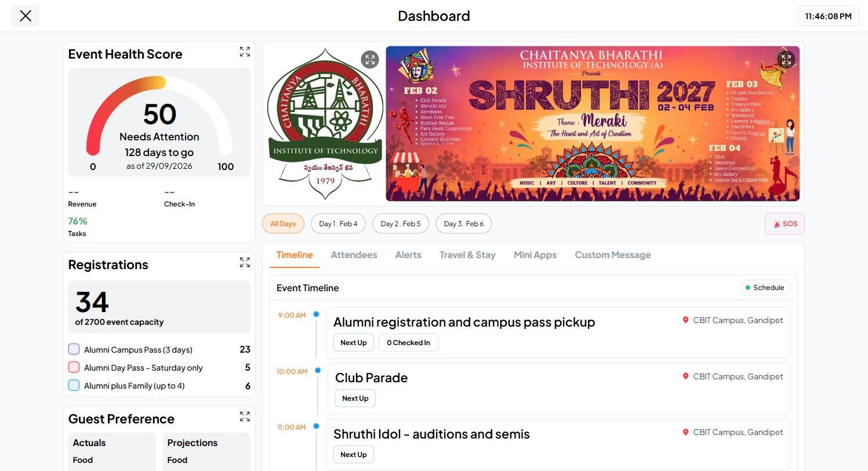The width and height of the screenshot is (868, 471).
Task: Click the location pin on Club Parade row
Action: 685,376
